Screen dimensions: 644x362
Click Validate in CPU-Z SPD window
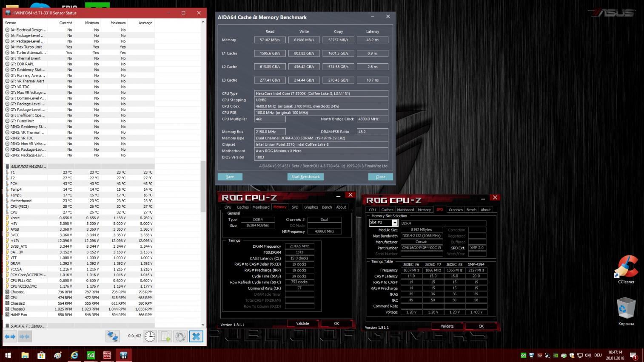(x=447, y=326)
